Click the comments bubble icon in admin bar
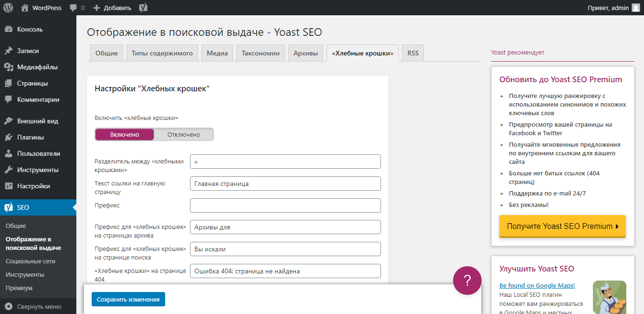The image size is (644, 314). 74,7
